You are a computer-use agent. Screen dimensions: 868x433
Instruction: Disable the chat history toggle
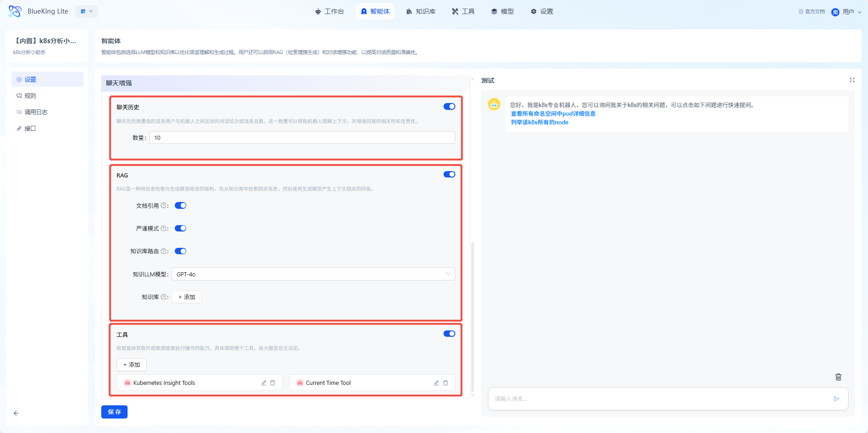[x=449, y=107]
